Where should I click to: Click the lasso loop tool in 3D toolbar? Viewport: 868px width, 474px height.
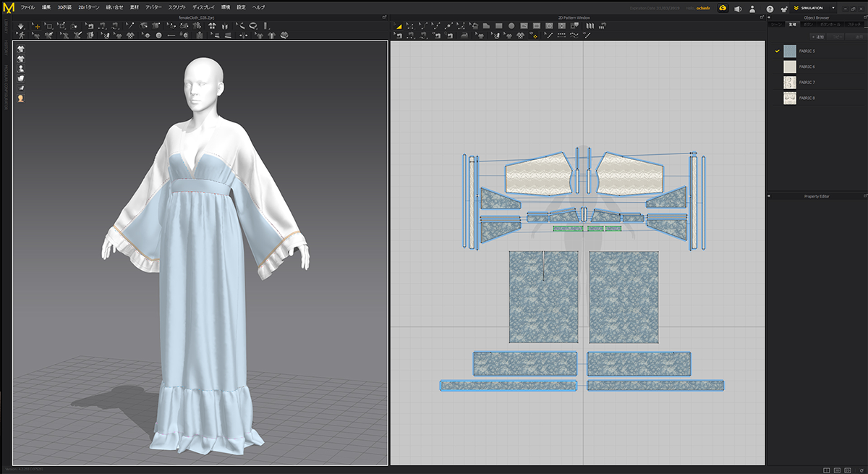tap(253, 25)
